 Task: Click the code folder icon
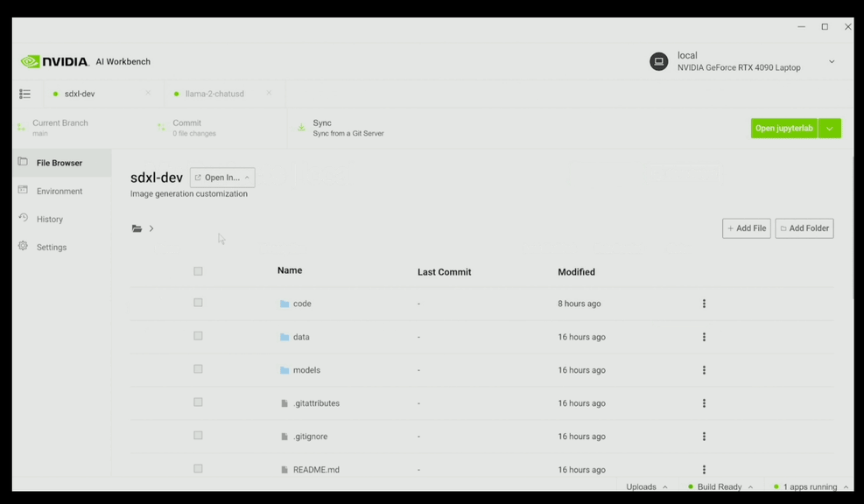(x=284, y=304)
